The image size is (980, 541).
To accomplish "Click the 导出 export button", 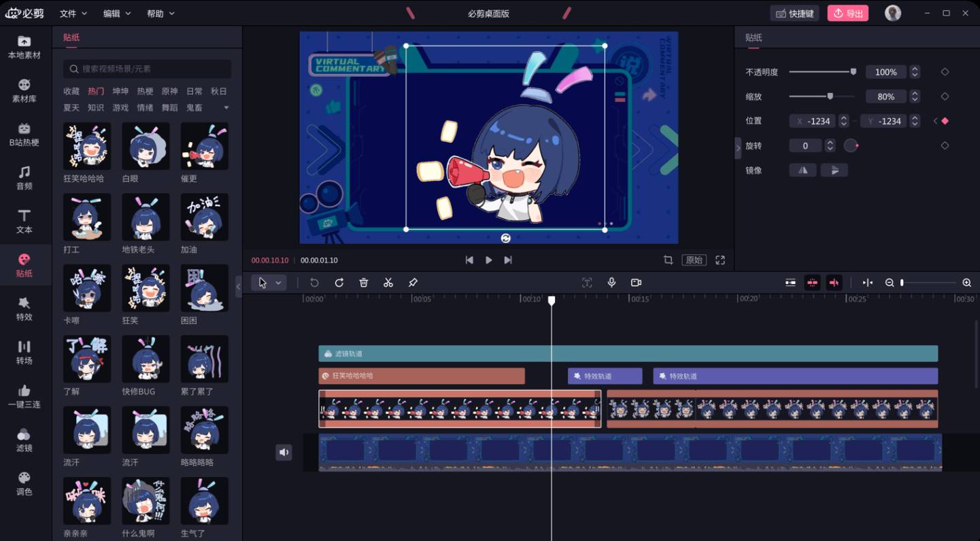I will 847,14.
